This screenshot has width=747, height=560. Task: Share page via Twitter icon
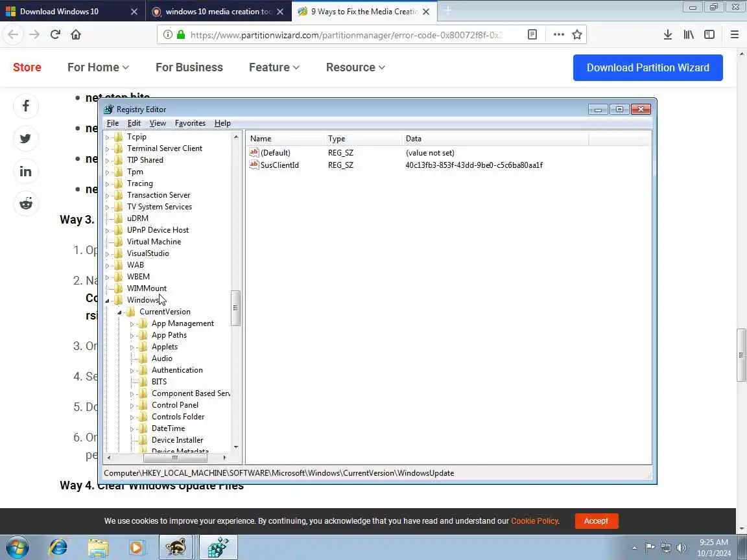[x=26, y=139]
